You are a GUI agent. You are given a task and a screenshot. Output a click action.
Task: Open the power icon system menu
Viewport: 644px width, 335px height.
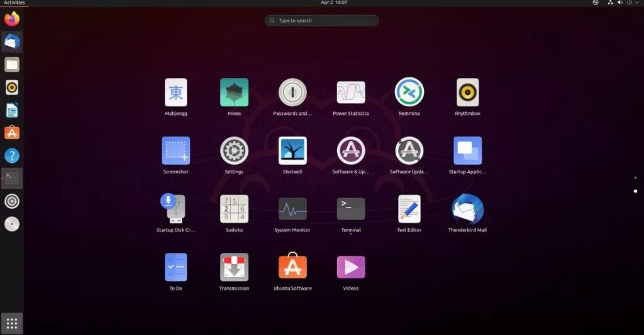point(629,3)
